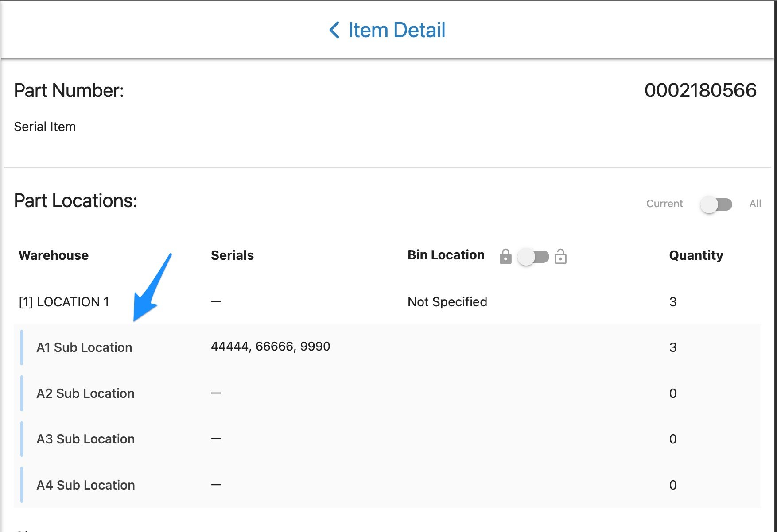Click the Current label

click(664, 204)
